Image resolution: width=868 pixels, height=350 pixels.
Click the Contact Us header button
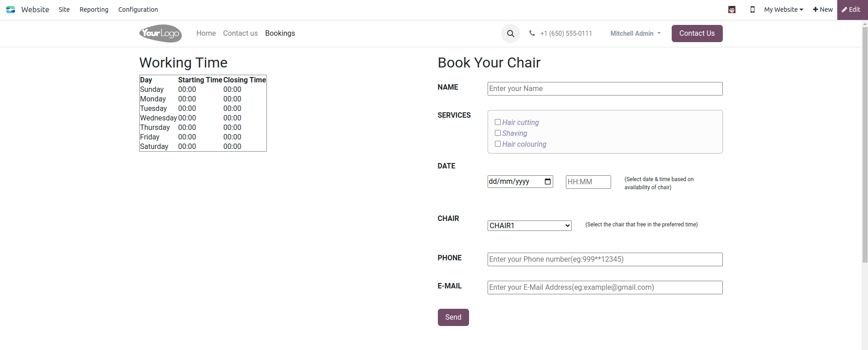[697, 34]
